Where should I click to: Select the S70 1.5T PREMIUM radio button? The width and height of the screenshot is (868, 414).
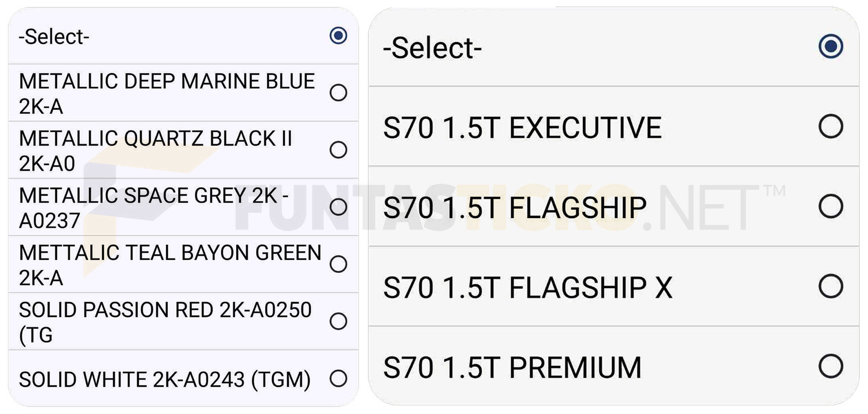[x=830, y=366]
